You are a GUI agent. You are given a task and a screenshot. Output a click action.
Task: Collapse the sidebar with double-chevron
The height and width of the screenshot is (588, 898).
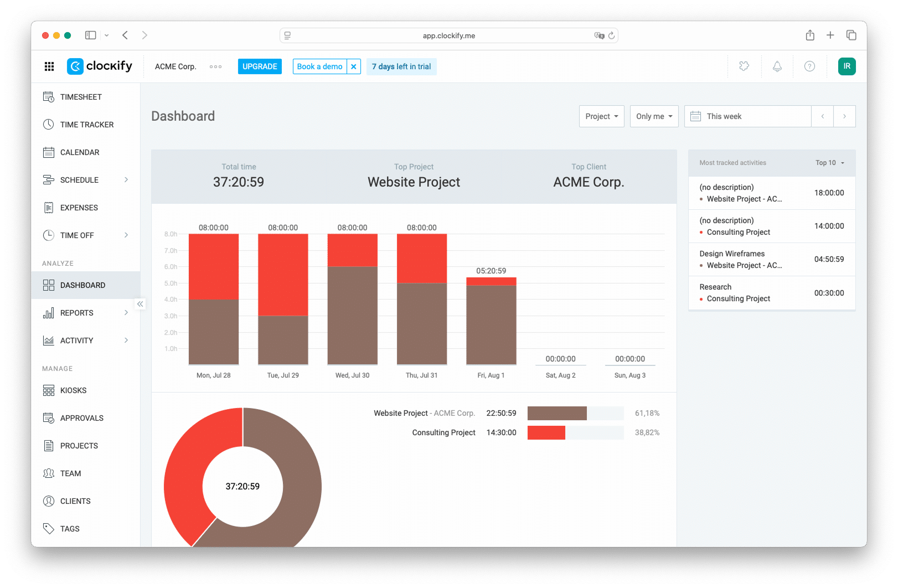(x=140, y=304)
